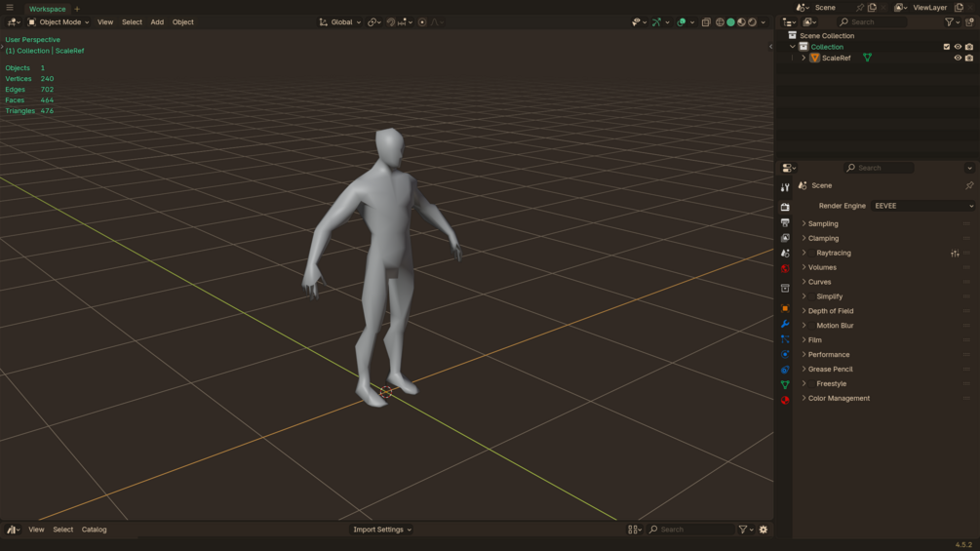This screenshot has height=551, width=980.
Task: Toggle proportional editing
Action: pyautogui.click(x=422, y=21)
